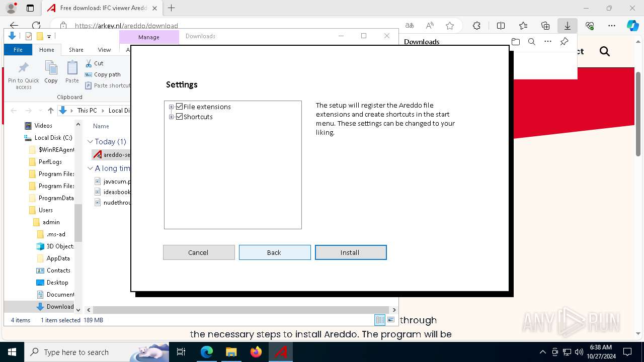The width and height of the screenshot is (644, 362).
Task: Go up one folder level in Explorer
Action: click(51, 111)
